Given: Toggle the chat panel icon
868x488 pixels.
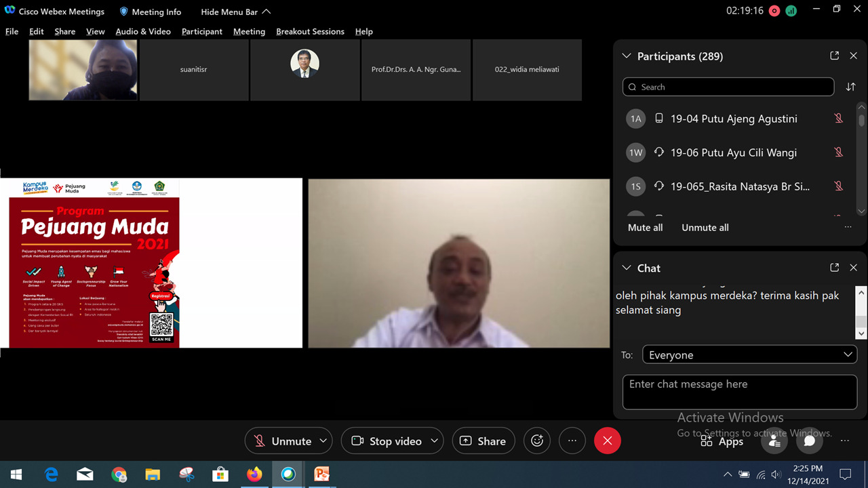Looking at the screenshot, I should 810,441.
